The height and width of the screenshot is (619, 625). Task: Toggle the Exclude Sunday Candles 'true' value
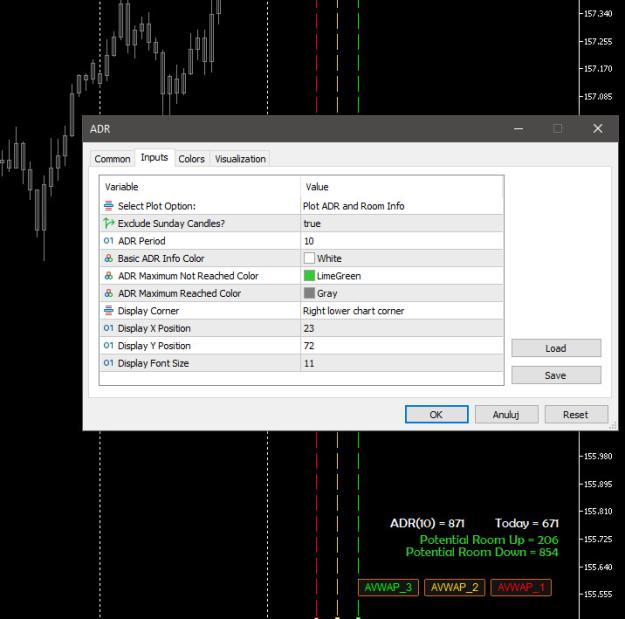coord(402,223)
